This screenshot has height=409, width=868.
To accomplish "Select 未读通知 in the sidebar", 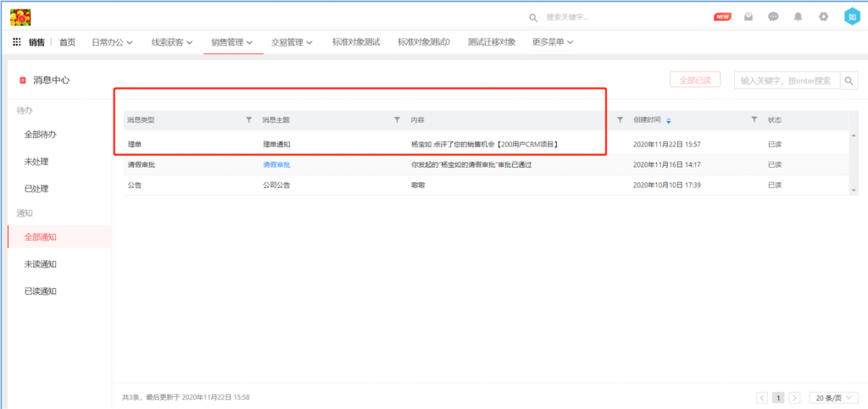I will point(41,264).
